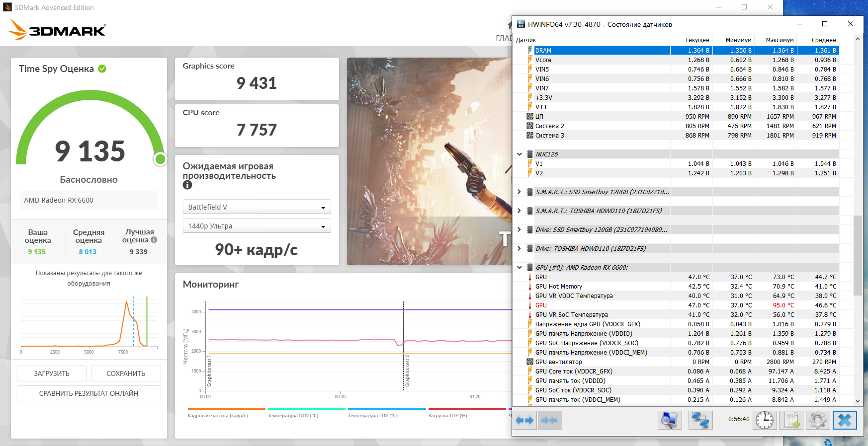The height and width of the screenshot is (446, 868).
Task: Click the fan icon on the ЦП row
Action: pyautogui.click(x=530, y=116)
